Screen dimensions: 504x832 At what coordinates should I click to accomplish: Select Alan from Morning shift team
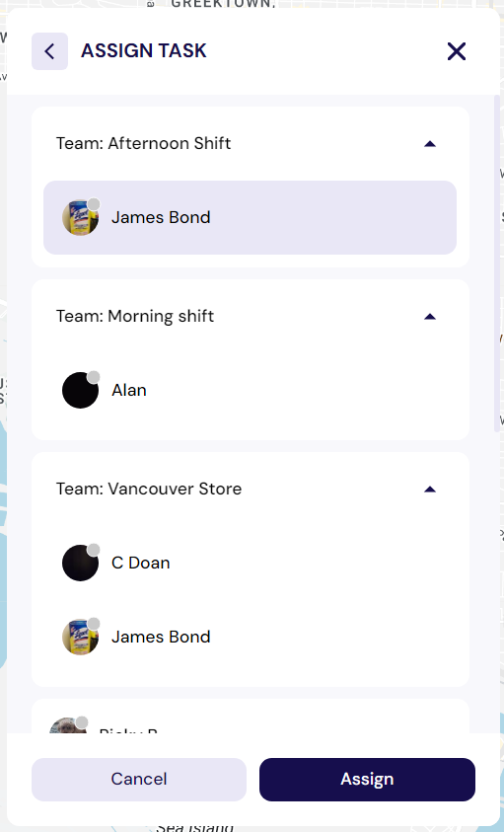250,391
